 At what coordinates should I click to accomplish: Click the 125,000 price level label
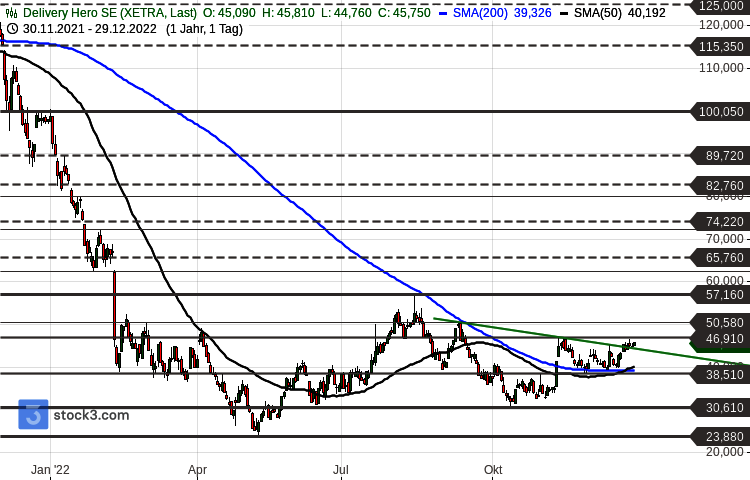[721, 6]
